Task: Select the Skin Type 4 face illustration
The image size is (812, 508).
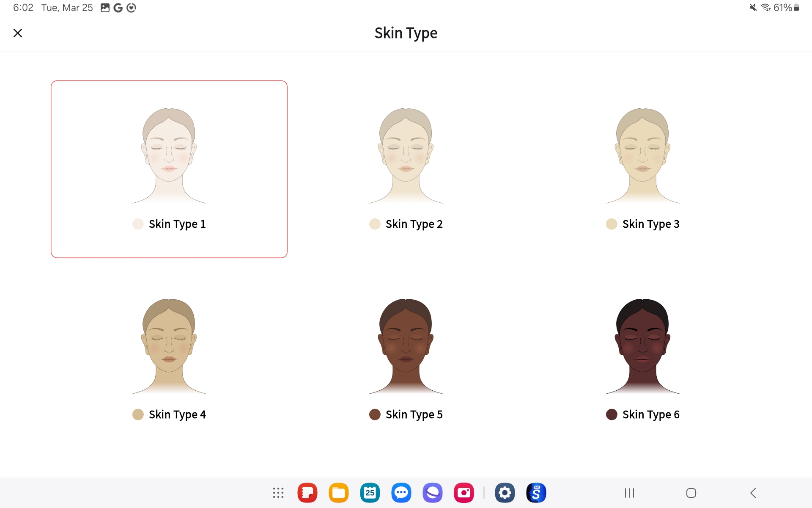Action: pyautogui.click(x=169, y=346)
